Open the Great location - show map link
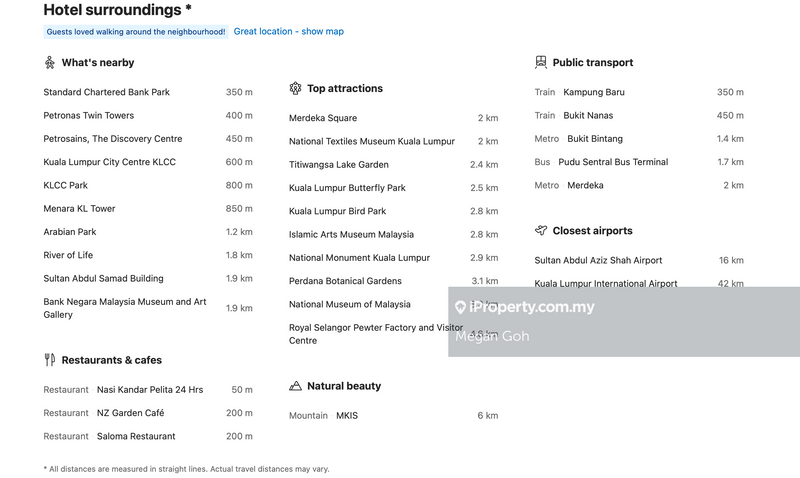Screen dimensions: 800x478 coord(288,32)
